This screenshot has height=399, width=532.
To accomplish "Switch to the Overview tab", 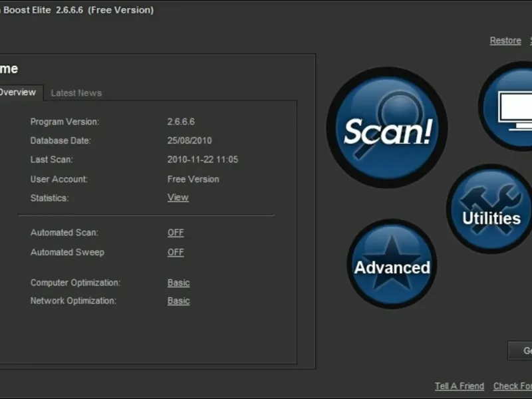I will [x=18, y=92].
